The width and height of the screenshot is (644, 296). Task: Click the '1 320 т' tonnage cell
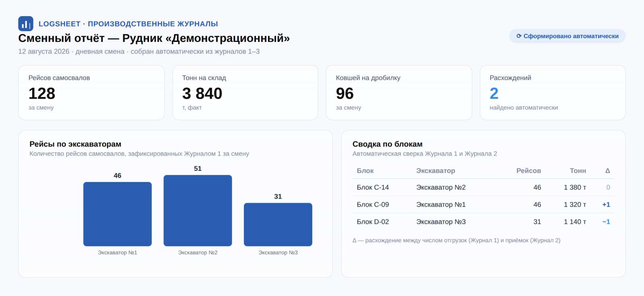point(575,205)
